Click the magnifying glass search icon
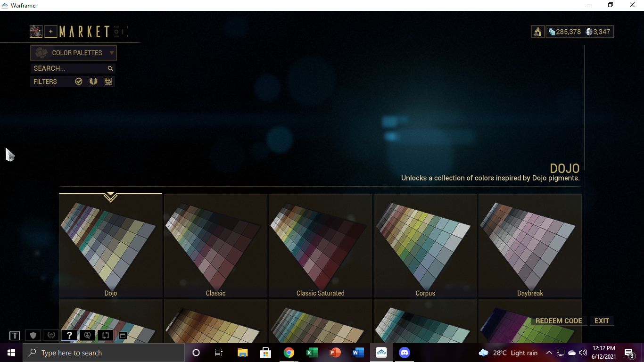The width and height of the screenshot is (644, 362). (110, 68)
